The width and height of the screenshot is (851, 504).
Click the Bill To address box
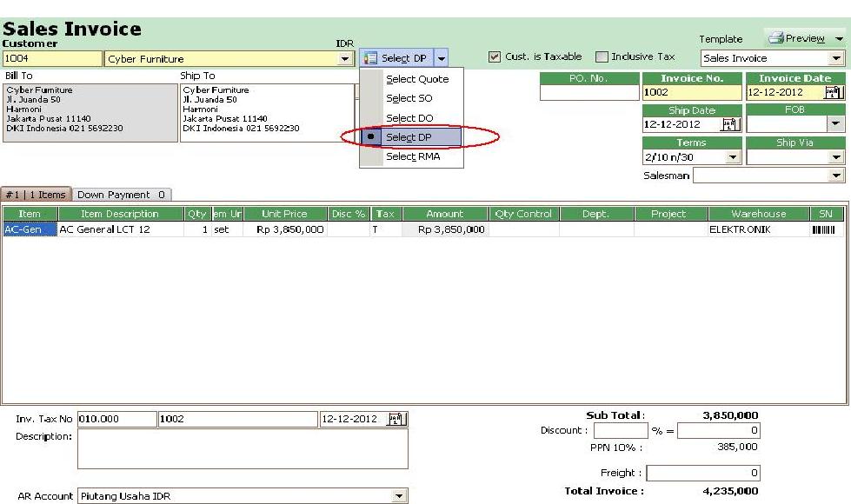(x=90, y=113)
